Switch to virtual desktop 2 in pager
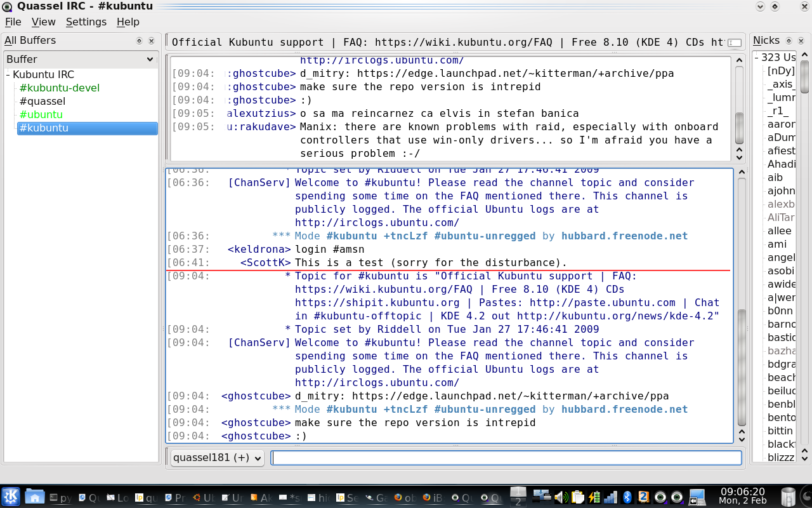 pyautogui.click(x=518, y=502)
